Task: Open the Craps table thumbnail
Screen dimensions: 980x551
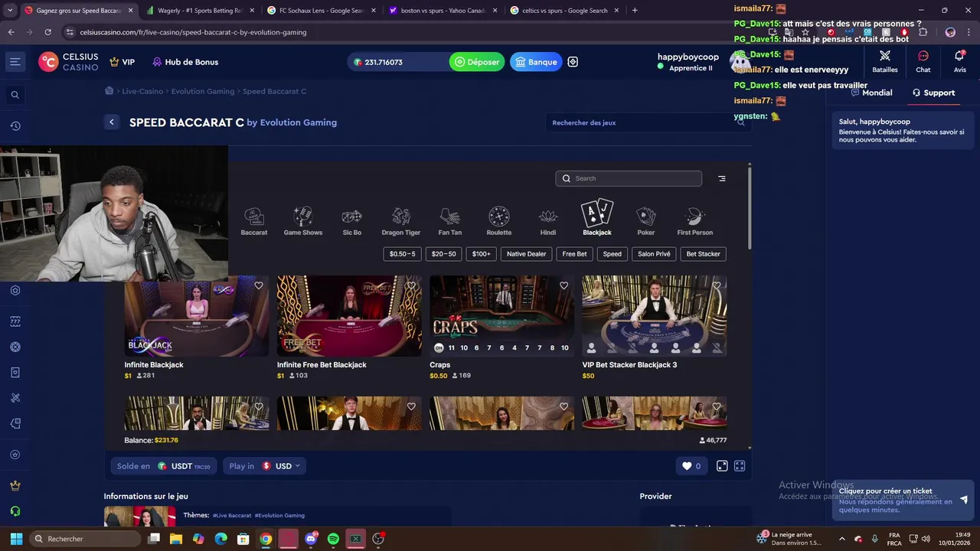Action: click(x=501, y=316)
